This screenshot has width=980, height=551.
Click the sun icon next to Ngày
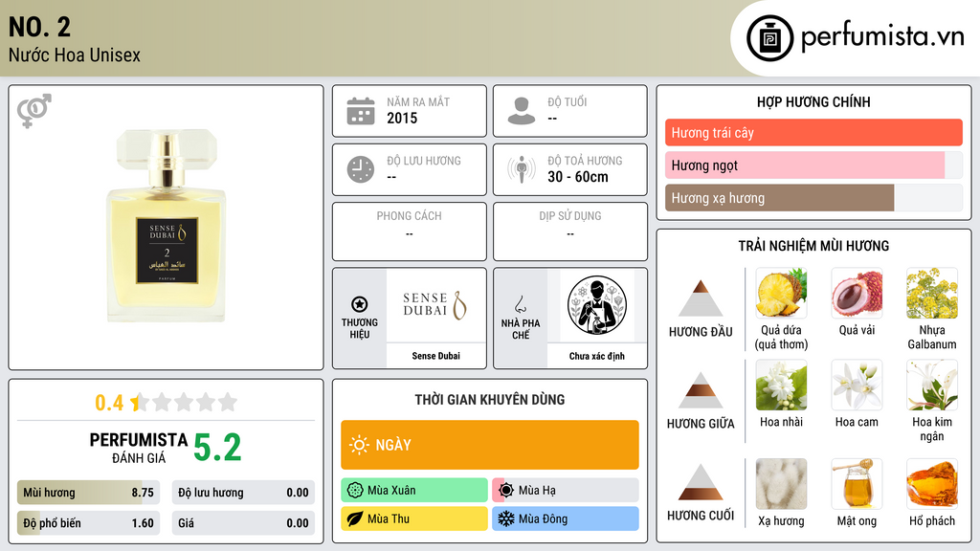tap(359, 445)
